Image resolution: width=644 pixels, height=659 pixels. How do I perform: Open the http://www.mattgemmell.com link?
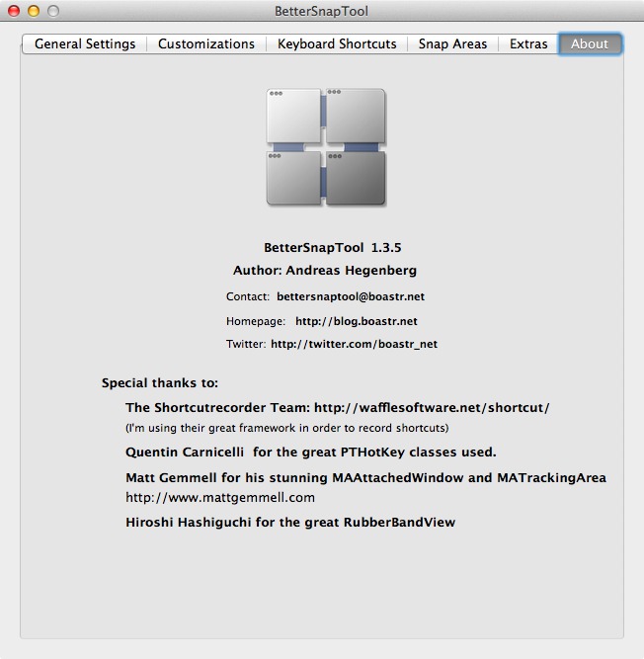220,498
